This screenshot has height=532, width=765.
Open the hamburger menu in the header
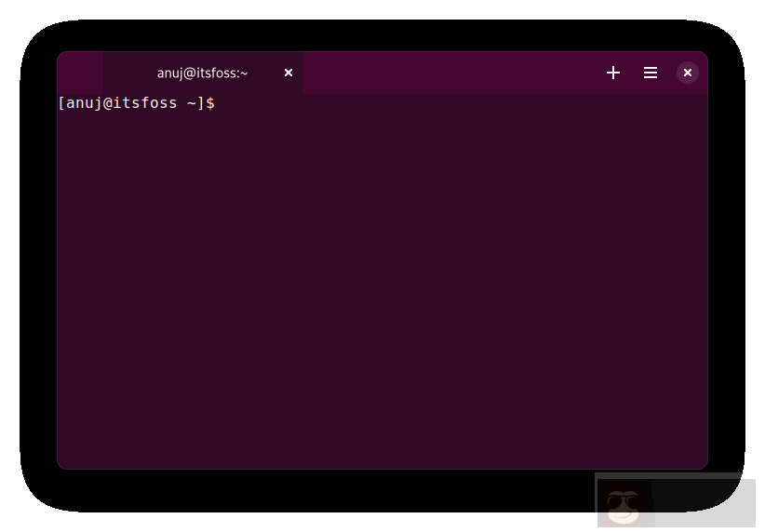click(x=651, y=73)
